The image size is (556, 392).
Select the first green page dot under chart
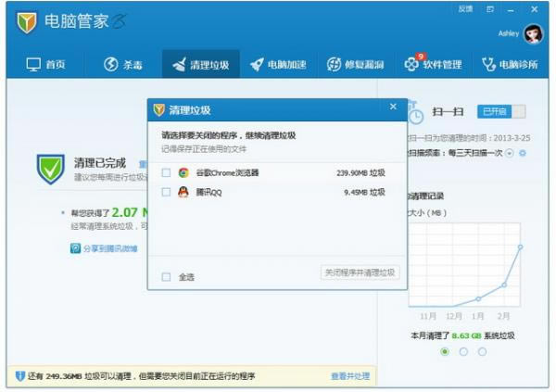click(x=445, y=351)
